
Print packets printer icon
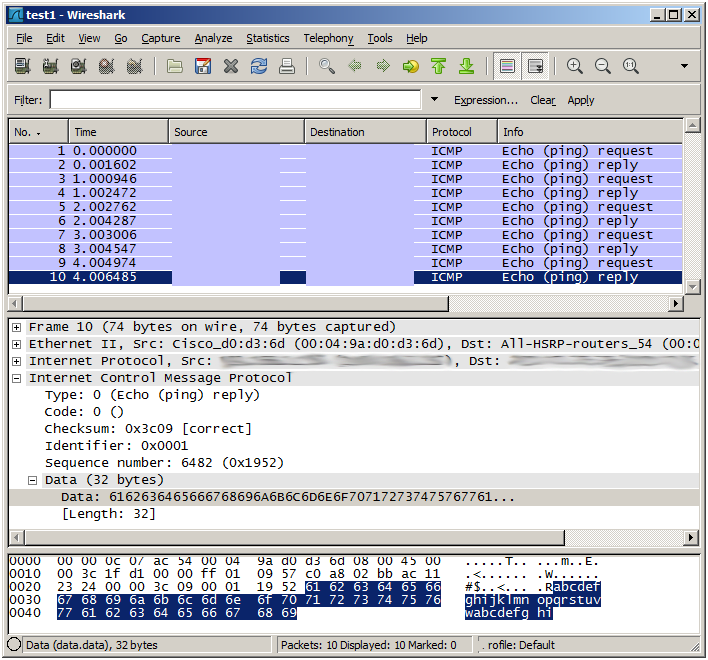tap(287, 66)
